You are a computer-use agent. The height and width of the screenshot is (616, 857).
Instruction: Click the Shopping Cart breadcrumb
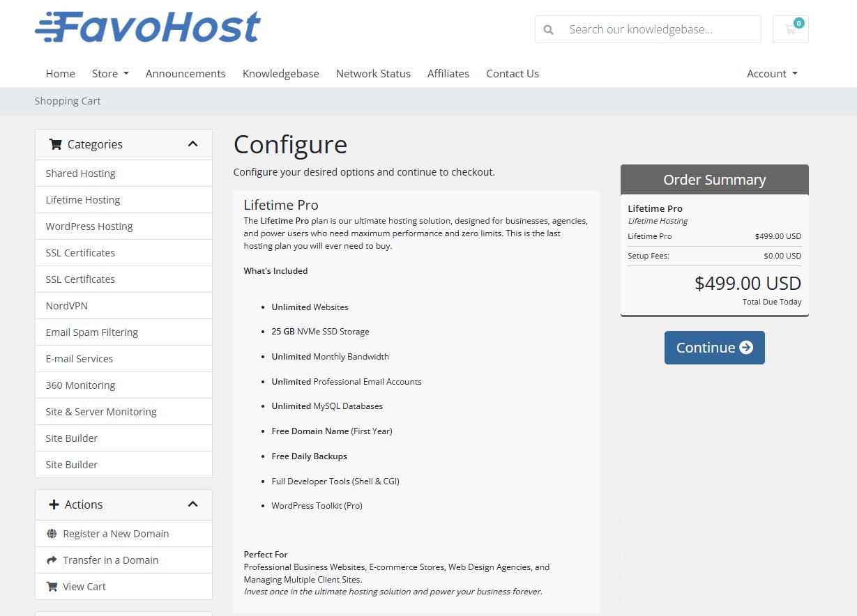(x=68, y=101)
